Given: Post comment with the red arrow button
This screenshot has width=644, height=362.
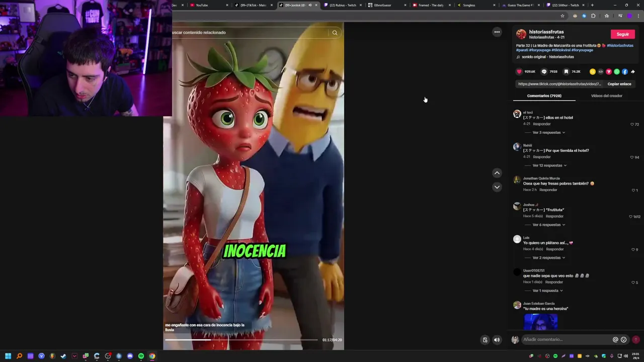Looking at the screenshot, I should coord(636,339).
